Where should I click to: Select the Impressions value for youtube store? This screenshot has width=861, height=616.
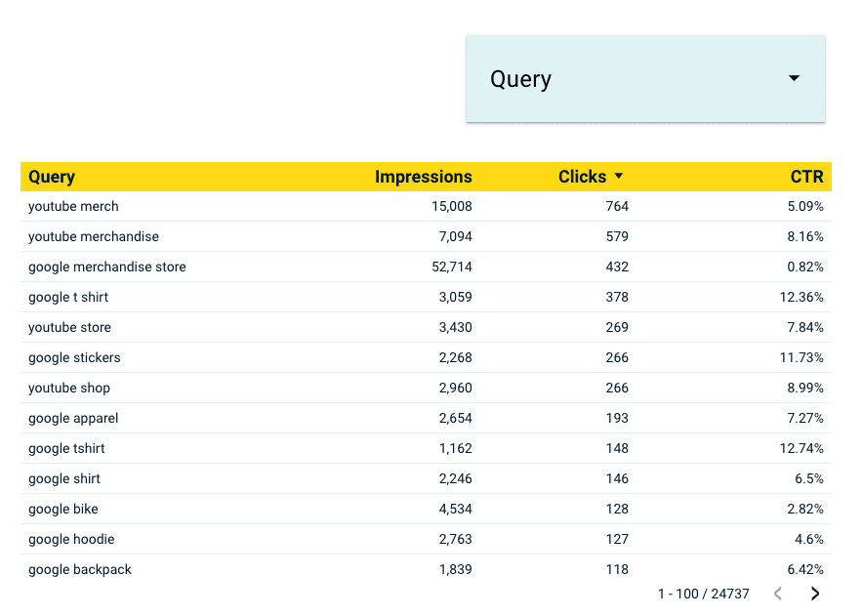click(x=455, y=327)
